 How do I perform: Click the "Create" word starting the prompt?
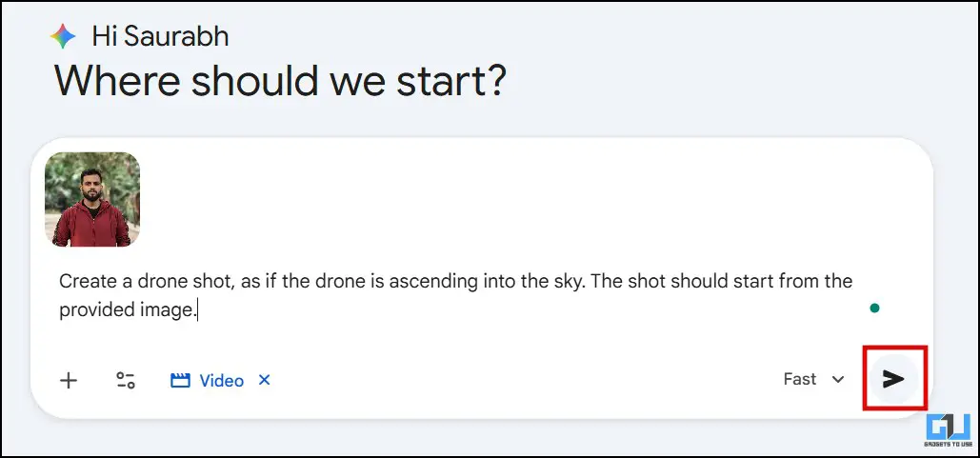(x=84, y=282)
